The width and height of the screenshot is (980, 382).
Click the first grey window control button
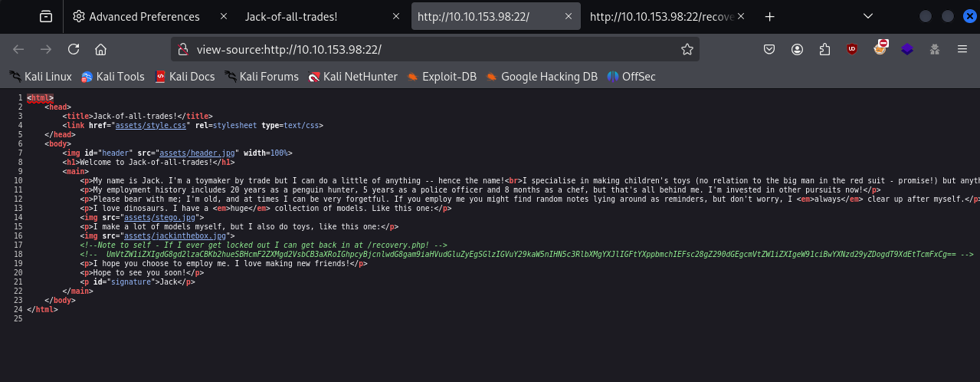coord(926,17)
